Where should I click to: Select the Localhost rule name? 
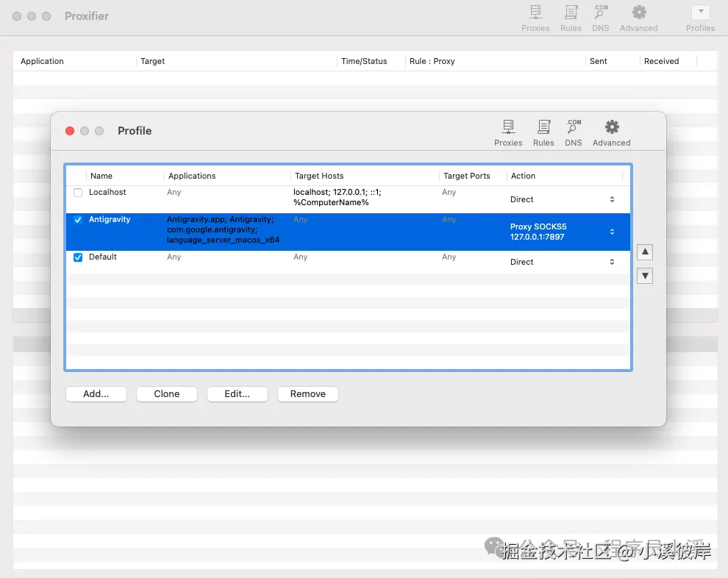(107, 192)
